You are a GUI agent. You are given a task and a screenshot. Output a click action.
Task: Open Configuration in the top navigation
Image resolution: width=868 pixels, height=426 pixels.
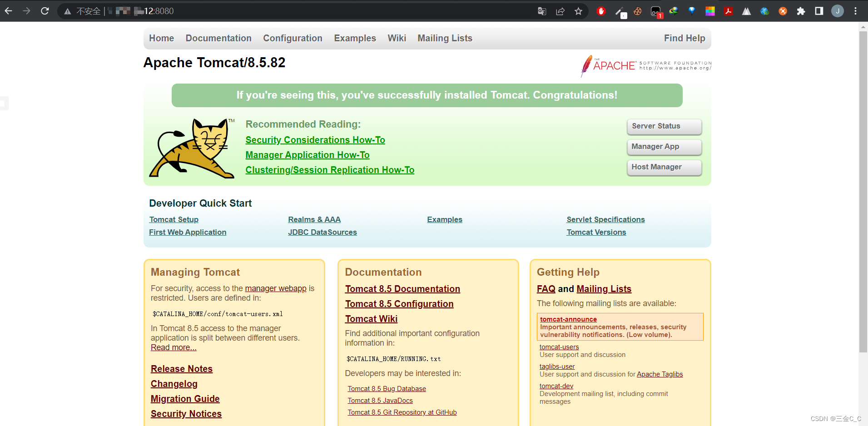pyautogui.click(x=293, y=38)
